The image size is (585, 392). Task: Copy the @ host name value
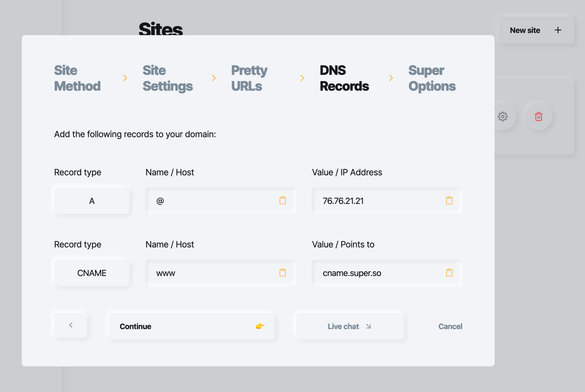click(x=282, y=200)
